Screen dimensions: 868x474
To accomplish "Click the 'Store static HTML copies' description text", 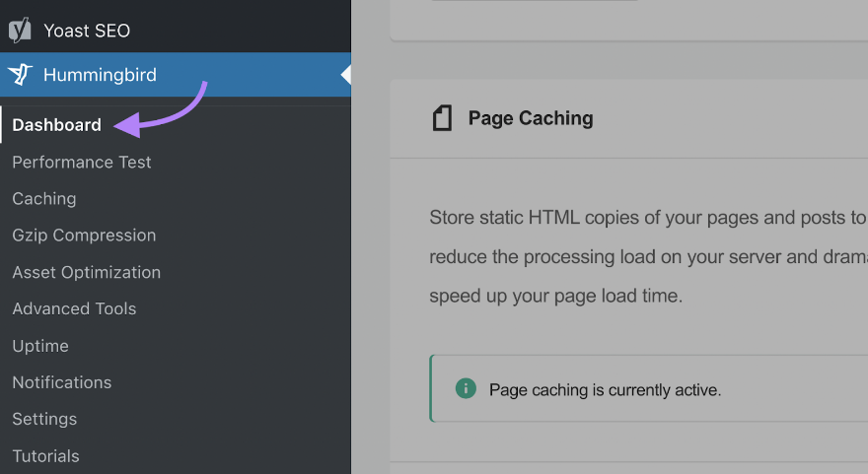I will pos(648,256).
